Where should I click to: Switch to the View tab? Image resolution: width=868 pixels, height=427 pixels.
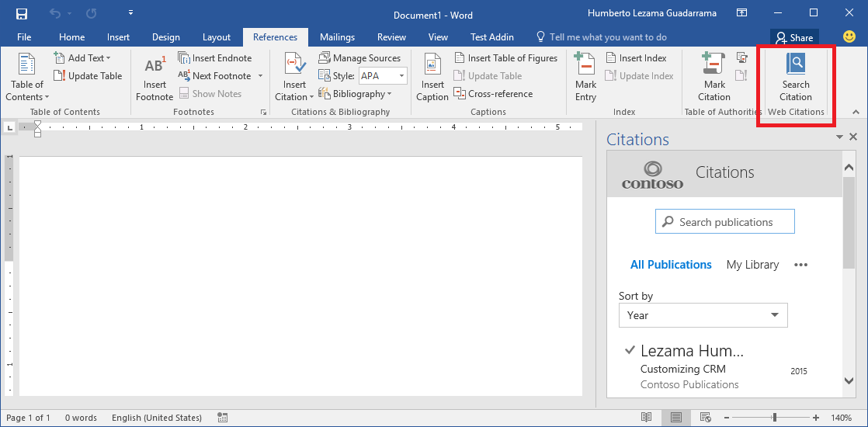click(x=438, y=37)
